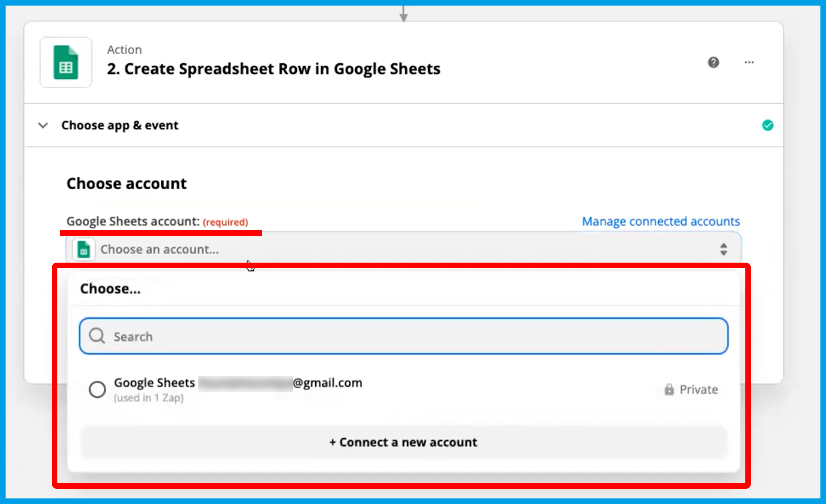Viewport: 826px width, 504px height.
Task: Select the Google Sheets gmail account radio button
Action: (97, 389)
